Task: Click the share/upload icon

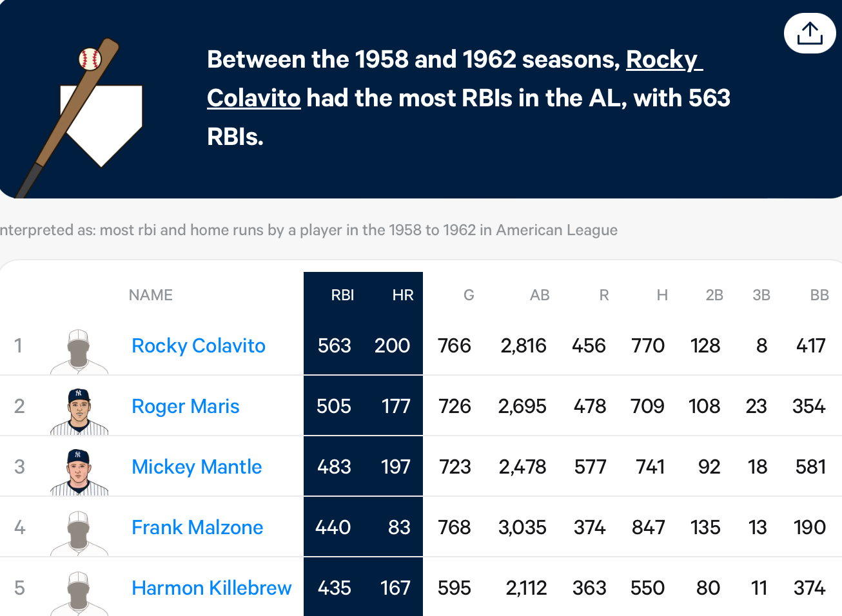Action: (x=810, y=34)
